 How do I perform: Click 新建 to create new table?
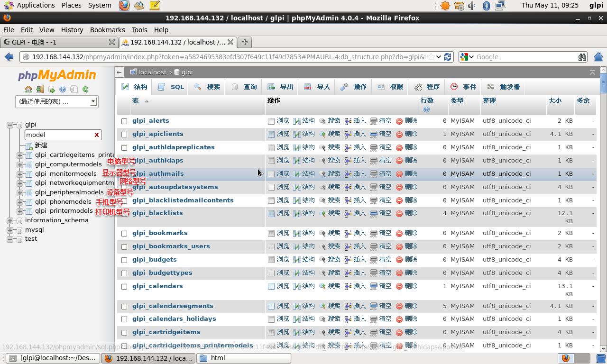tap(41, 146)
